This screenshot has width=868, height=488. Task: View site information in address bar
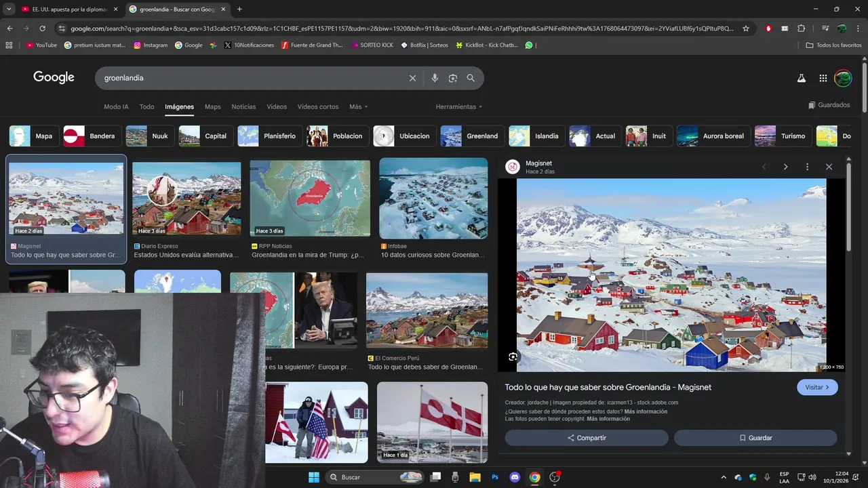62,28
